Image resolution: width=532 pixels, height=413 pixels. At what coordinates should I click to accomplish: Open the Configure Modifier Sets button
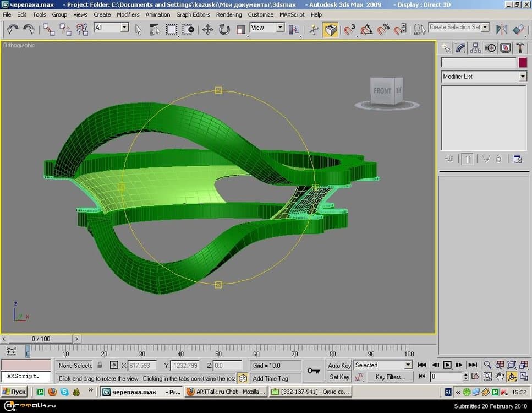click(517, 159)
